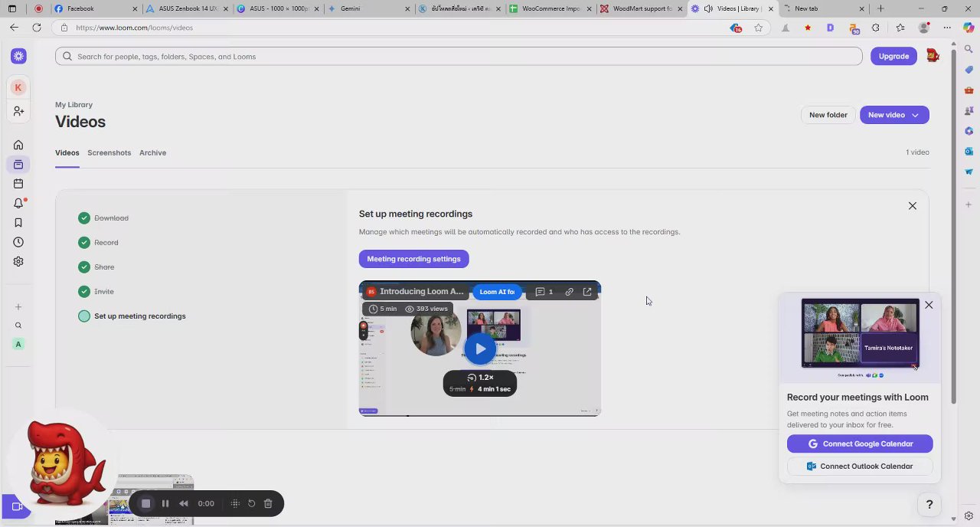Click the New folder button
Image resolution: width=980 pixels, height=527 pixels.
[x=828, y=115]
